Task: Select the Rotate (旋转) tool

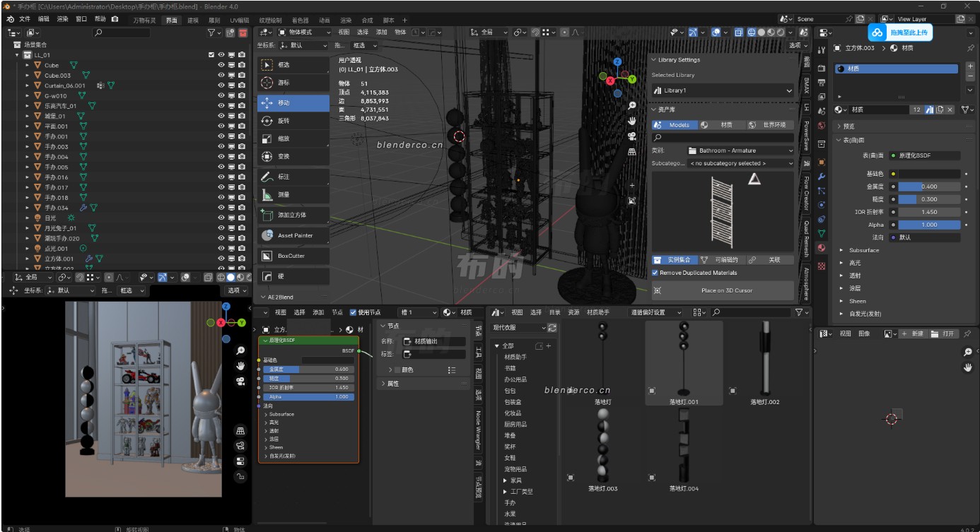Action: tap(293, 121)
